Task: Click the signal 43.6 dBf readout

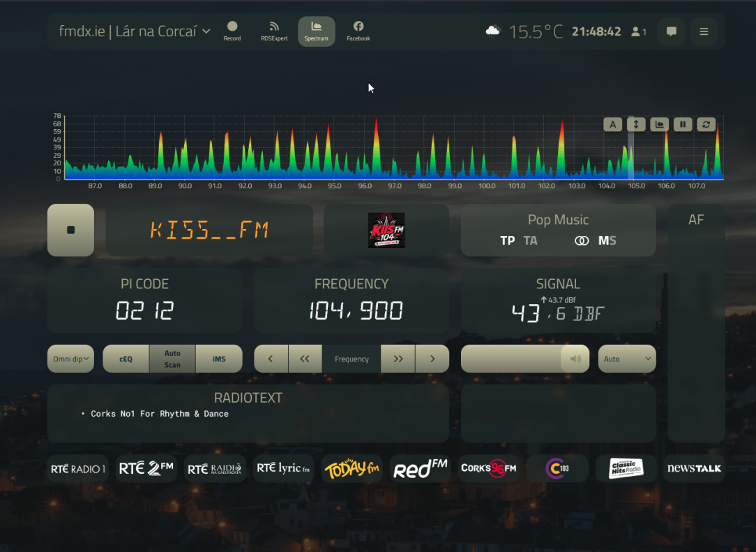Action: click(x=557, y=313)
